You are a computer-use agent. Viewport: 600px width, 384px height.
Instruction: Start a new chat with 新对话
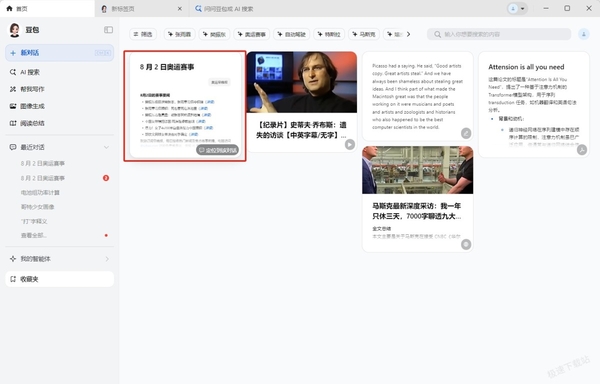point(59,53)
